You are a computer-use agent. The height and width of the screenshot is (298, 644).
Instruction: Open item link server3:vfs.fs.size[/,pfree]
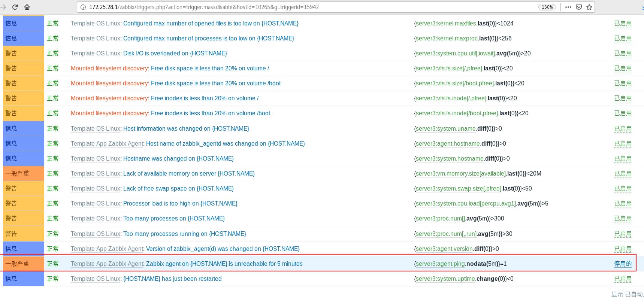pos(449,68)
